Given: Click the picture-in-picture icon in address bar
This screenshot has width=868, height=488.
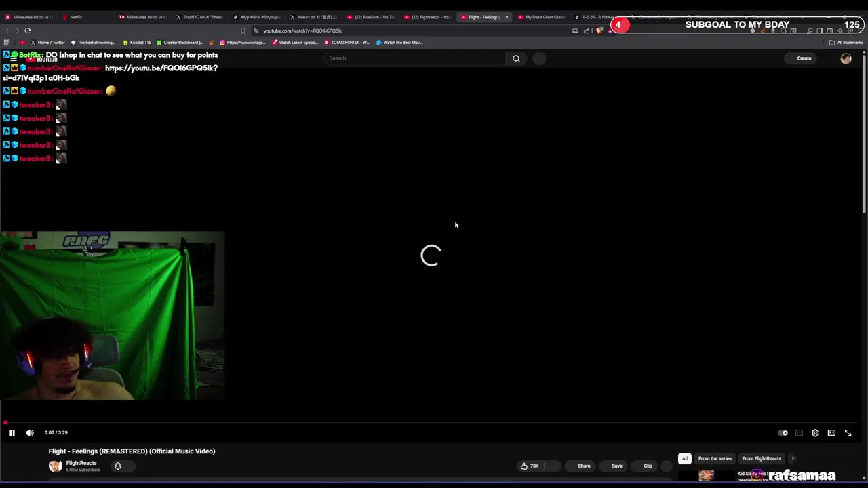Looking at the screenshot, I should (575, 30).
